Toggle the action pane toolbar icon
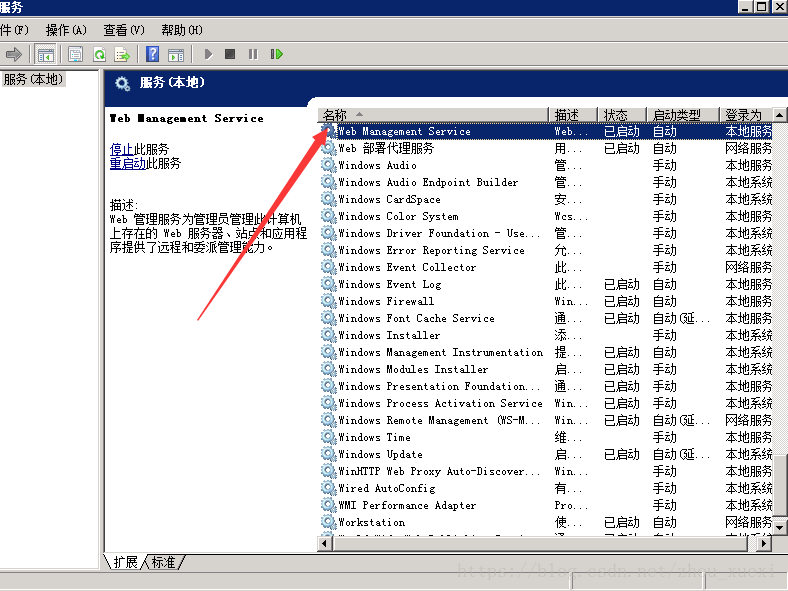Viewport: 788px width, 591px height. [x=176, y=54]
